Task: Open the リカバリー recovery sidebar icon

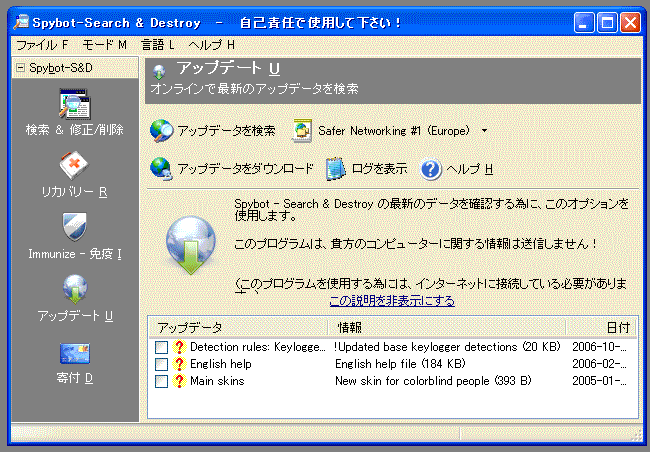Action: pyautogui.click(x=74, y=165)
